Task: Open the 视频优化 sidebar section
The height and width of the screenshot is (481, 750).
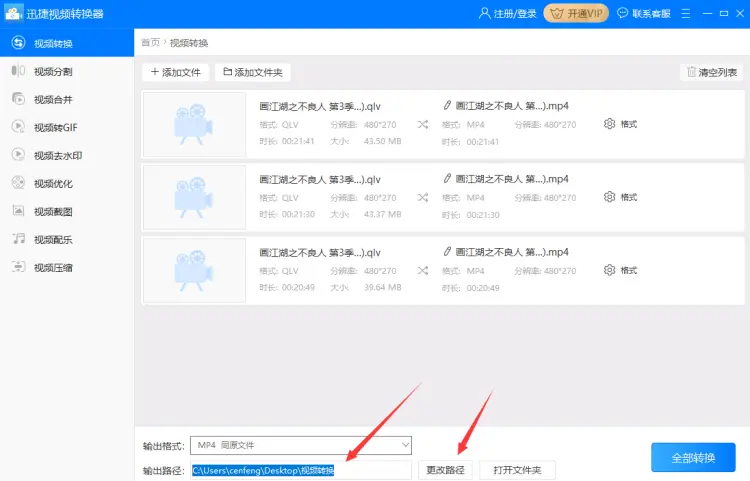Action: click(x=67, y=183)
